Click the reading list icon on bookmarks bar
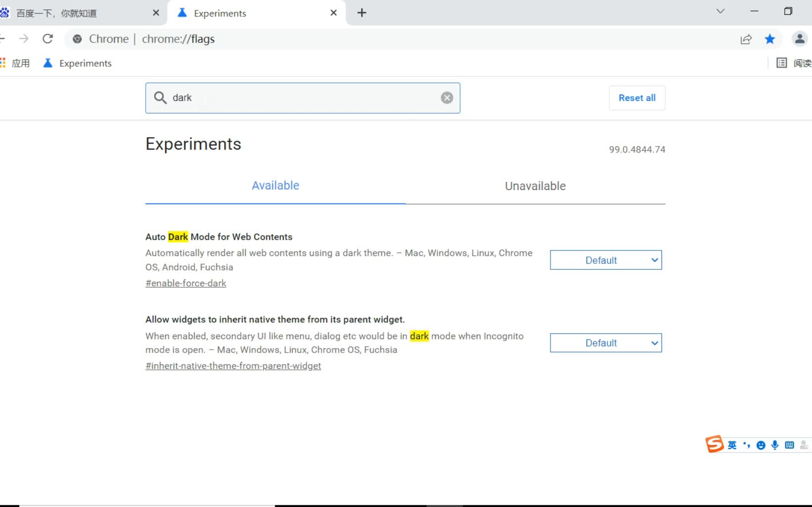 pos(781,63)
